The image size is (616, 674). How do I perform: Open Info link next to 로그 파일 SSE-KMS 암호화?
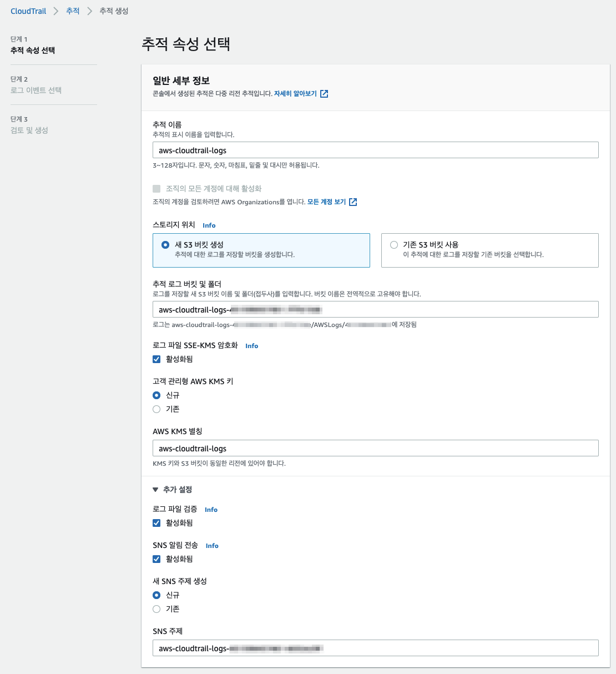point(252,346)
